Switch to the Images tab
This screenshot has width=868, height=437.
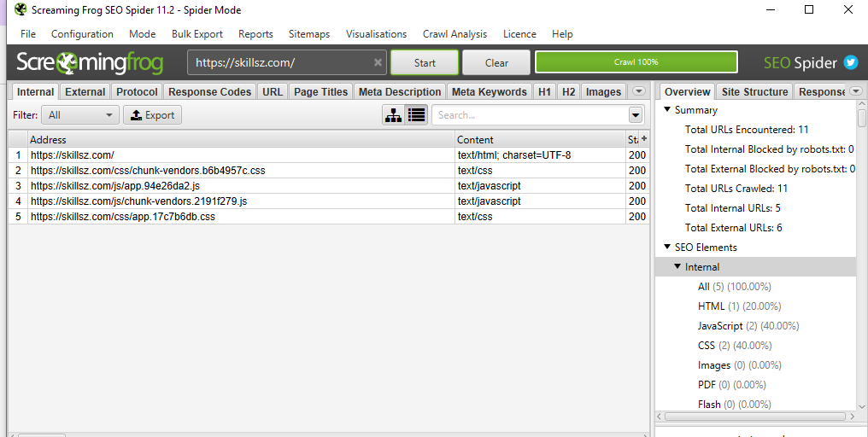pos(603,92)
